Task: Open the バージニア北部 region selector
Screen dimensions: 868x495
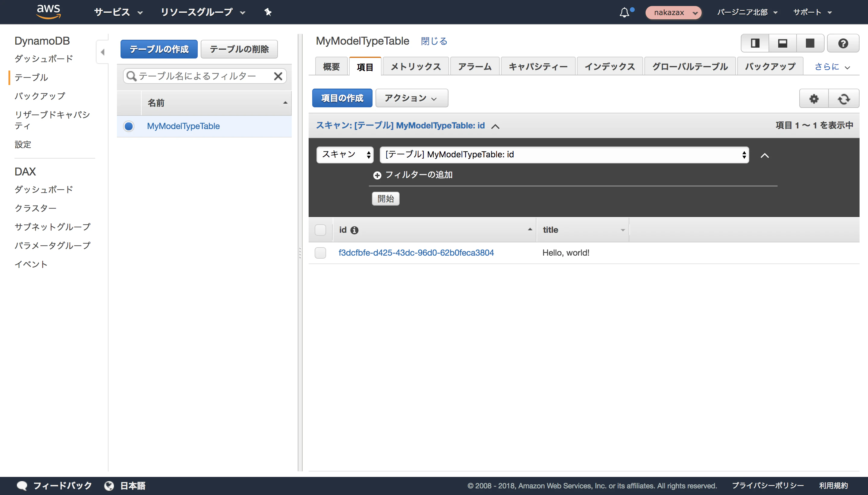Action: pos(747,12)
